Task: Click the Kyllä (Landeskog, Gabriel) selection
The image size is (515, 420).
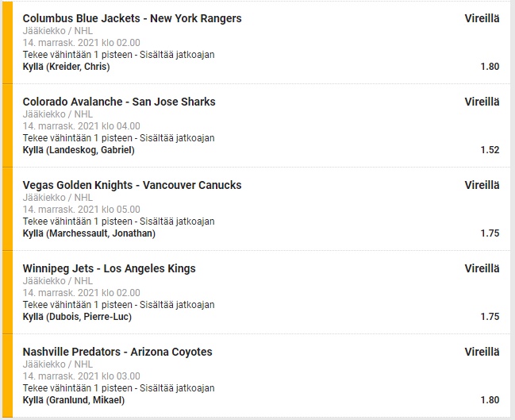Action: click(x=79, y=150)
